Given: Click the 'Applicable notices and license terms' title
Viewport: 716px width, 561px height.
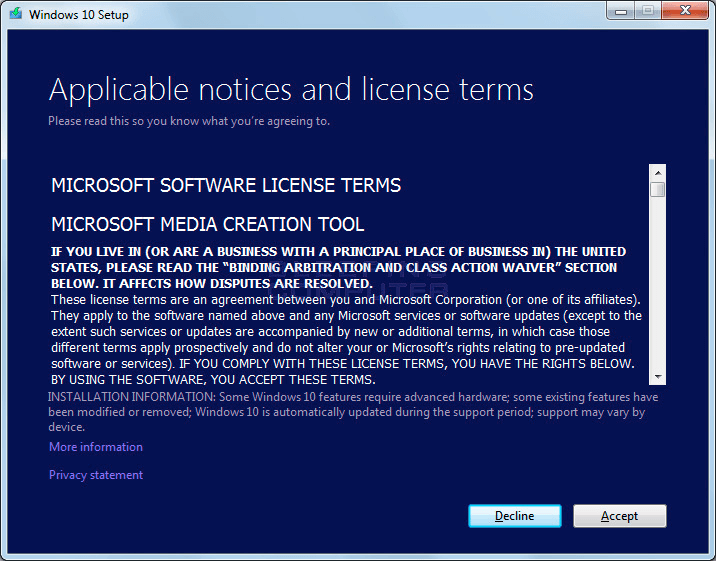Looking at the screenshot, I should (x=291, y=89).
